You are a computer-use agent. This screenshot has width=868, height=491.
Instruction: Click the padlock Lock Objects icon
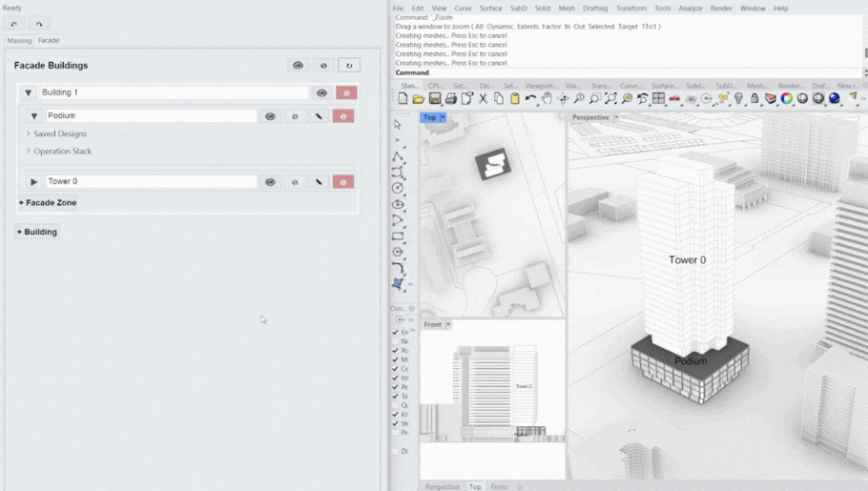[x=754, y=98]
